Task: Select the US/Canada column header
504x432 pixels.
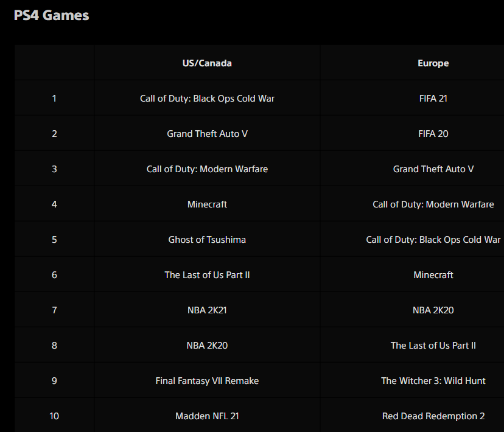Action: coord(207,63)
